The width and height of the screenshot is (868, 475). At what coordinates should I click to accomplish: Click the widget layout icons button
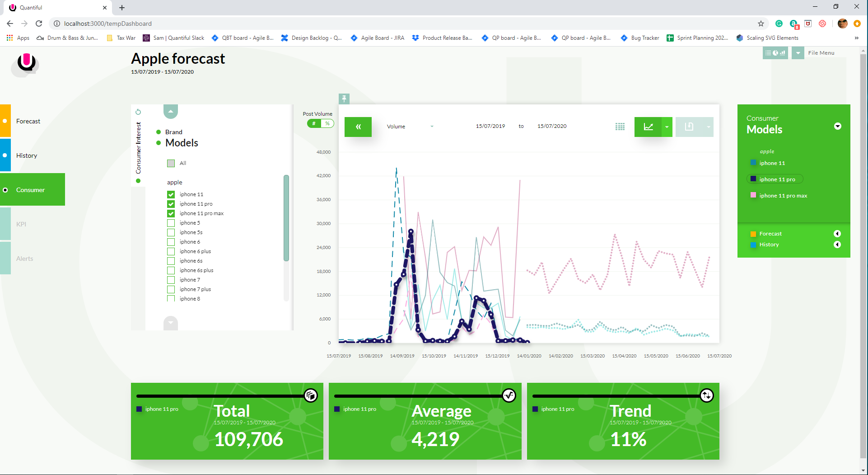click(x=775, y=53)
